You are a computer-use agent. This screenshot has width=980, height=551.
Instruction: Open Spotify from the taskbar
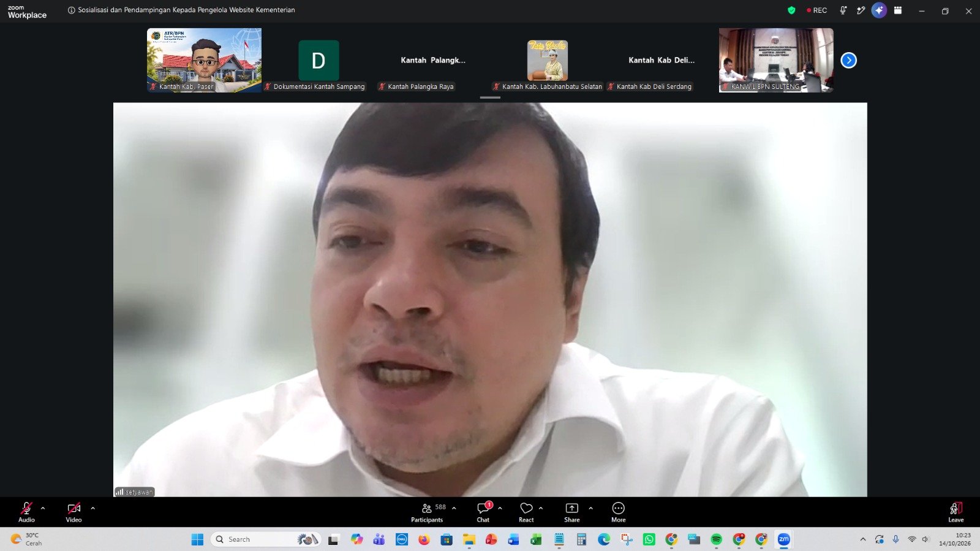[x=716, y=539]
